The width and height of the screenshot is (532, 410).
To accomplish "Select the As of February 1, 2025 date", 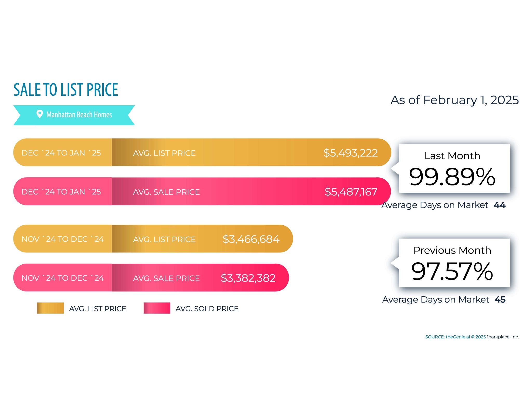I will tap(454, 100).
